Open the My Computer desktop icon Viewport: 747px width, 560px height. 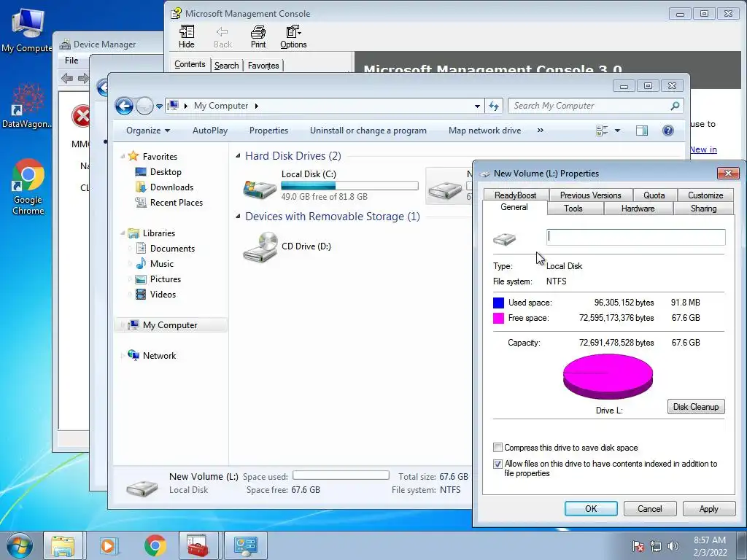(27, 30)
